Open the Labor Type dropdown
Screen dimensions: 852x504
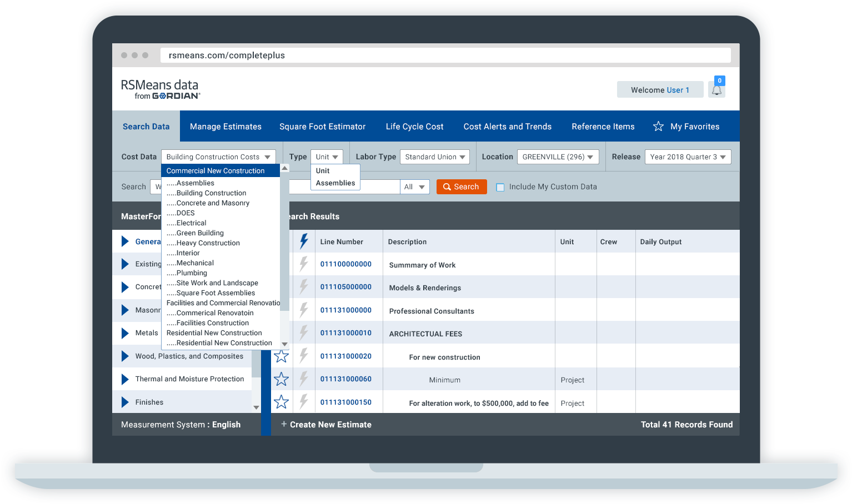pyautogui.click(x=435, y=157)
